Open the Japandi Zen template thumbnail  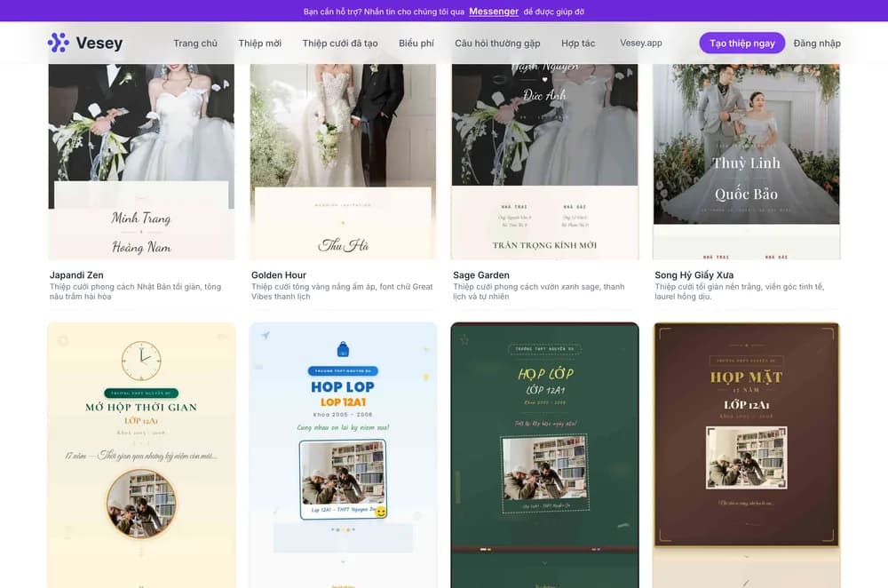(x=141, y=162)
